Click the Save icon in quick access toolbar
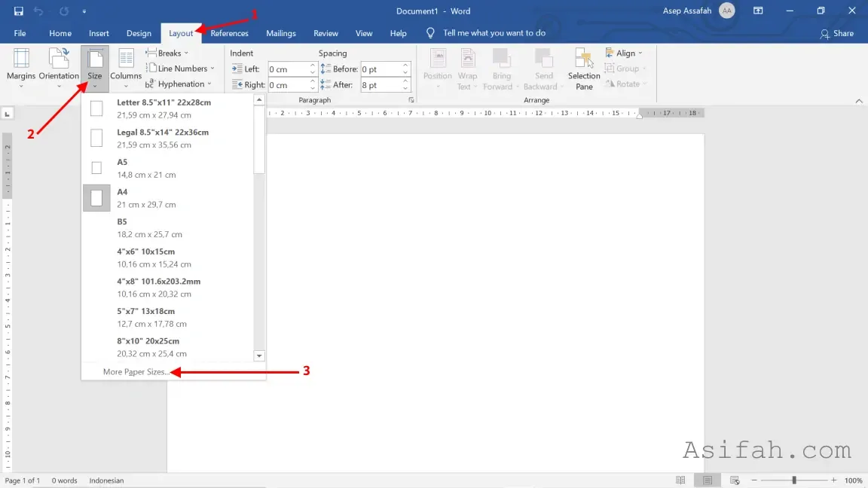Viewport: 868px width, 488px height. pyautogui.click(x=18, y=11)
